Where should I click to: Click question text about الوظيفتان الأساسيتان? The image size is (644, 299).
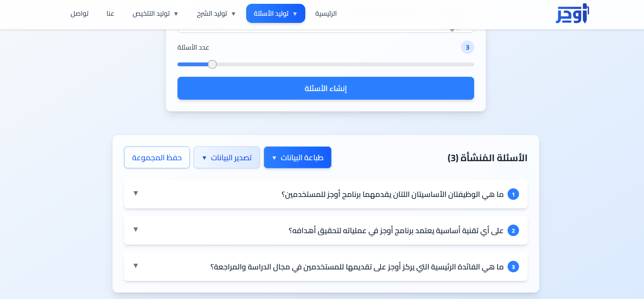pos(393,195)
